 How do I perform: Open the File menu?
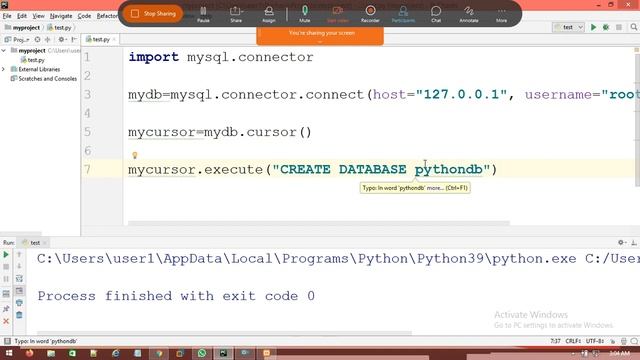7,16
